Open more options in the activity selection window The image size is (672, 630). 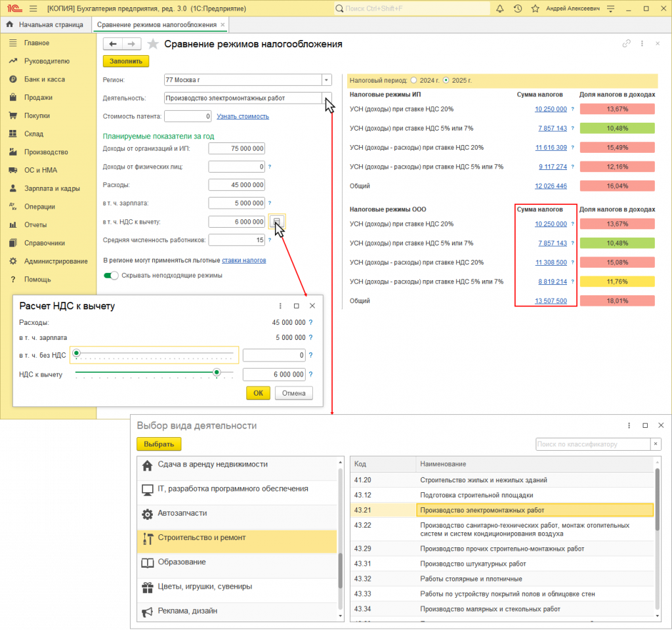click(x=629, y=425)
